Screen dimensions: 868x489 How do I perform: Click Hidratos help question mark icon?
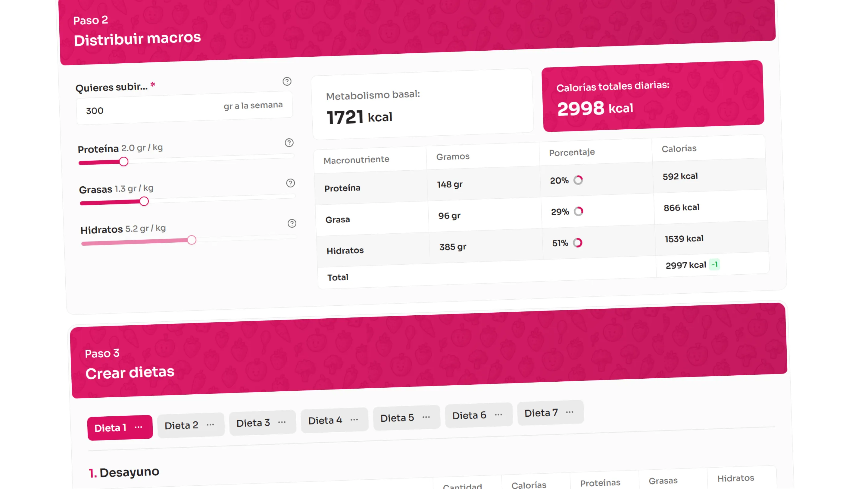coord(292,223)
